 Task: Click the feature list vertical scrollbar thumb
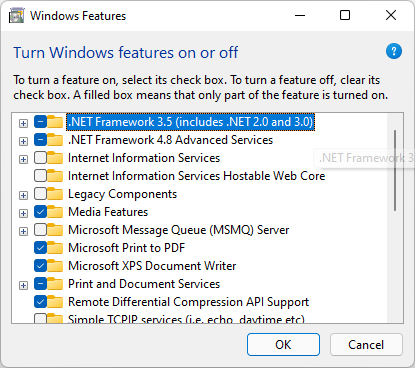pyautogui.click(x=395, y=170)
